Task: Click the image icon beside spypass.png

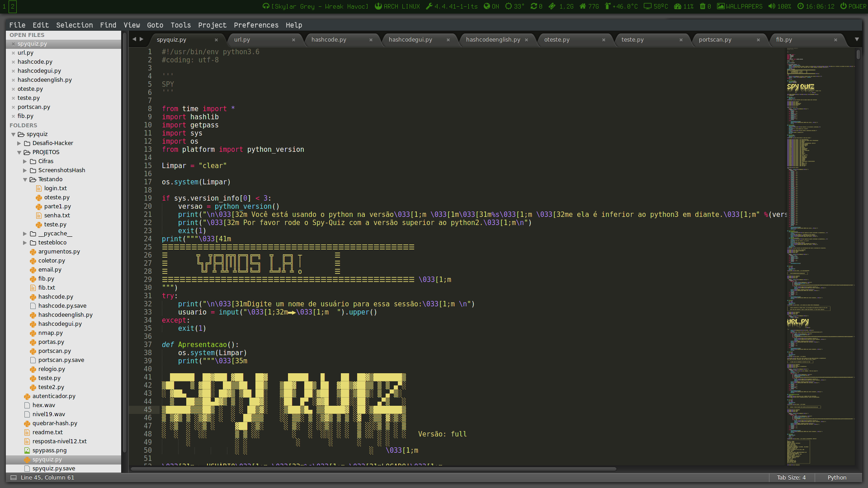Action: (27, 450)
